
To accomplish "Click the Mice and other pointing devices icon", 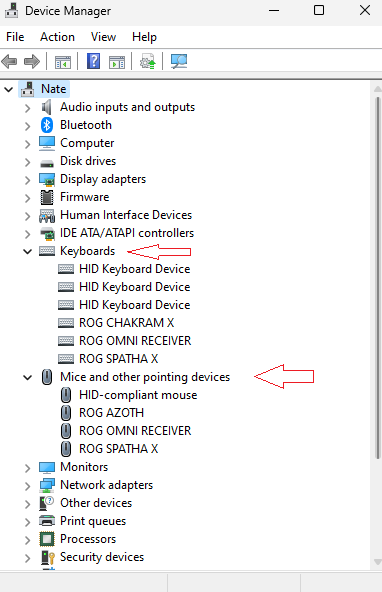I will coord(47,377).
